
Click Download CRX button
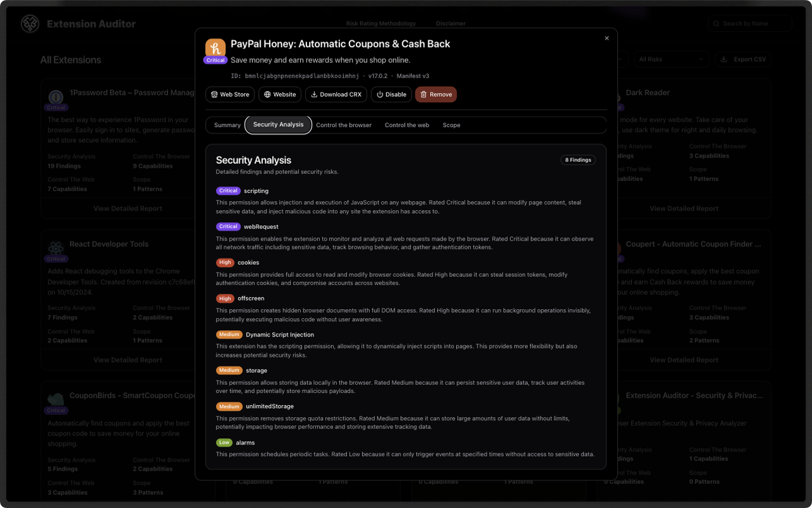pyautogui.click(x=336, y=95)
